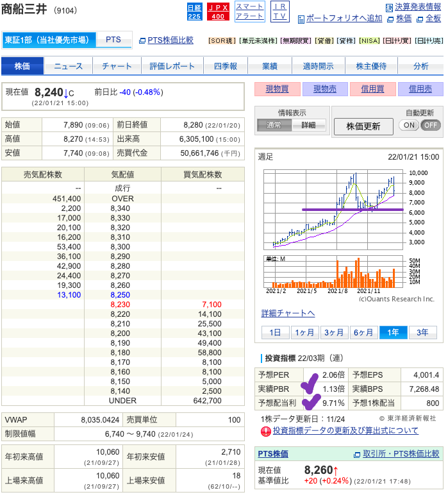This screenshot has height=497, width=448.
Task: Click the OVER quantity 451,400
Action: (67, 199)
